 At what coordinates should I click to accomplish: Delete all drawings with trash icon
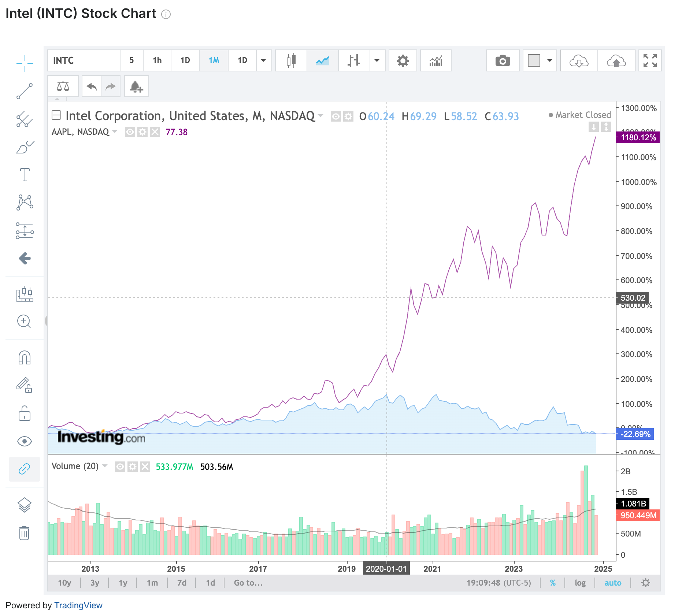(24, 533)
